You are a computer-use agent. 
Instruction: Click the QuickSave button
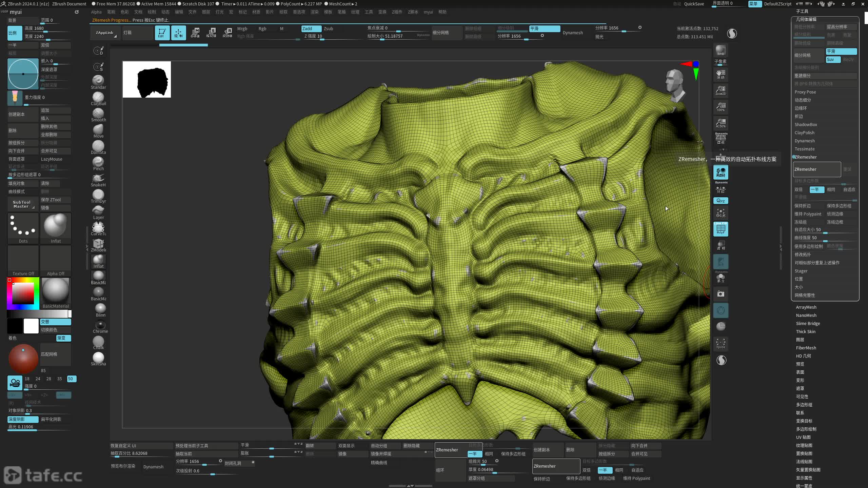694,4
